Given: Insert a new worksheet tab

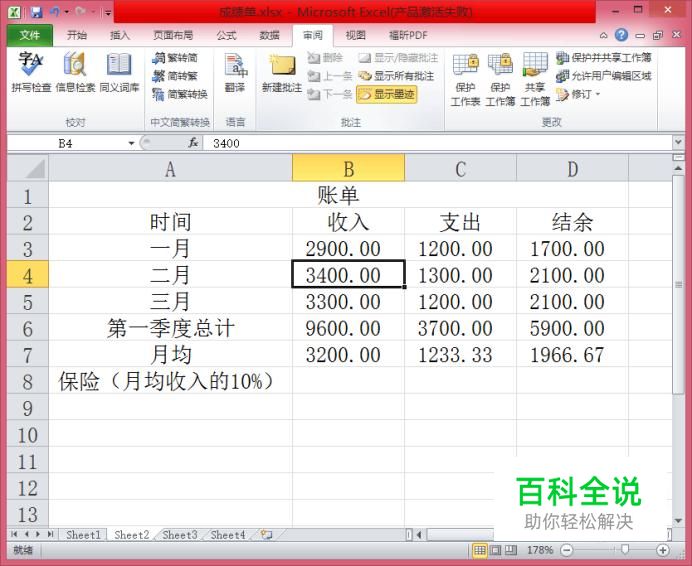Looking at the screenshot, I should [266, 535].
